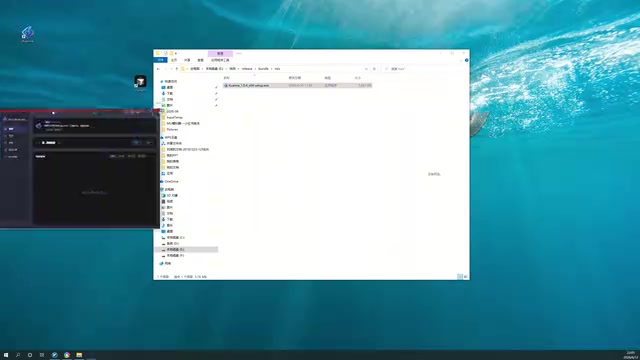Click search box in Explorer
The image size is (640, 360).
coord(424,69)
